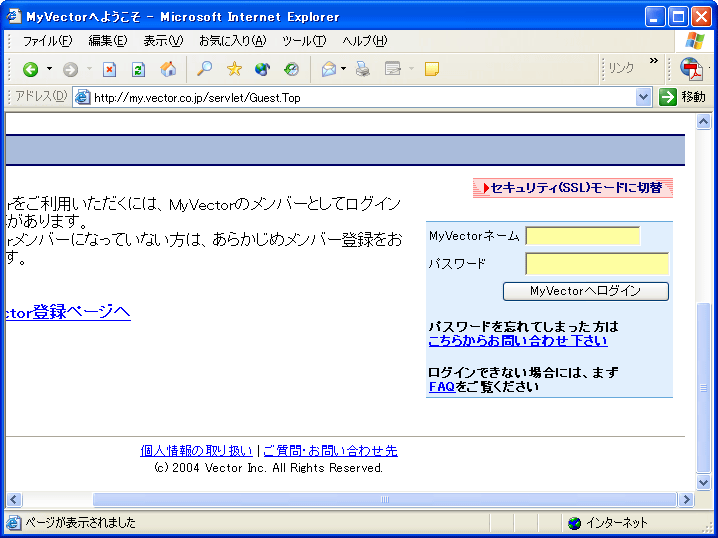718x538 pixels.
Task: Click the インターネット zone globe icon
Action: click(574, 522)
